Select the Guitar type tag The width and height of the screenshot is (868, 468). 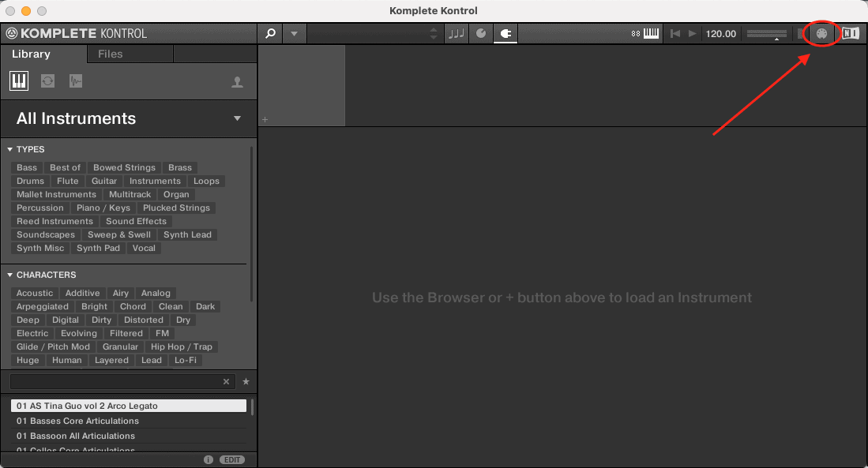click(104, 181)
